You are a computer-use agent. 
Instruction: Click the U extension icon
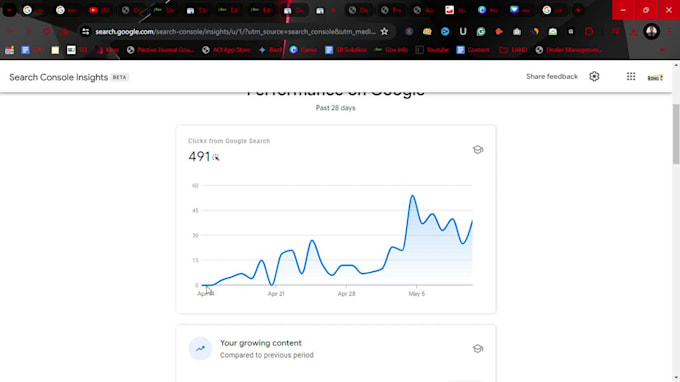click(463, 32)
